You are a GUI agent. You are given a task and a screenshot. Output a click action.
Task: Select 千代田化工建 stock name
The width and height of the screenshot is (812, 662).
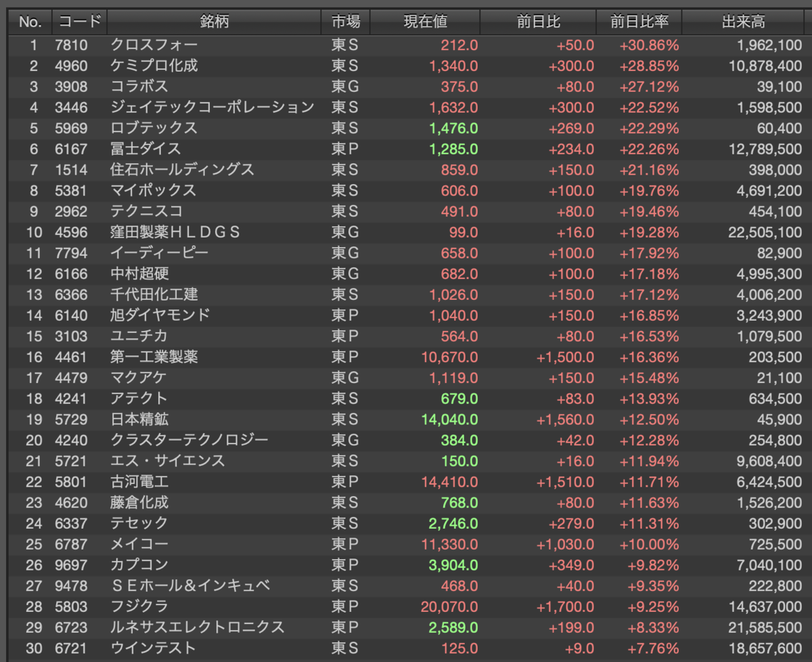point(154,294)
